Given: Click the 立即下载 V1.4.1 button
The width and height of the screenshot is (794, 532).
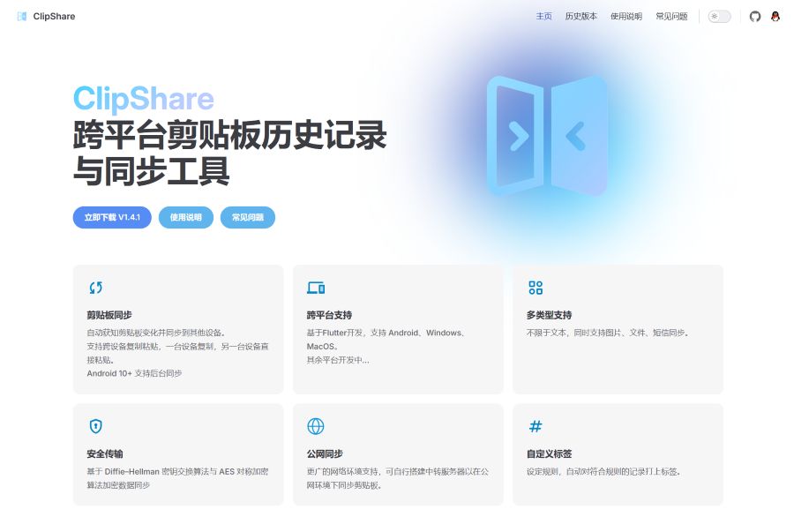Looking at the screenshot, I should click(x=112, y=217).
